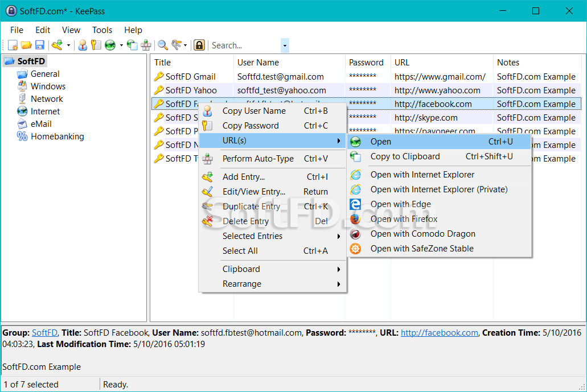Expand the quick search history dropdown
The image size is (587, 392).
[x=285, y=46]
